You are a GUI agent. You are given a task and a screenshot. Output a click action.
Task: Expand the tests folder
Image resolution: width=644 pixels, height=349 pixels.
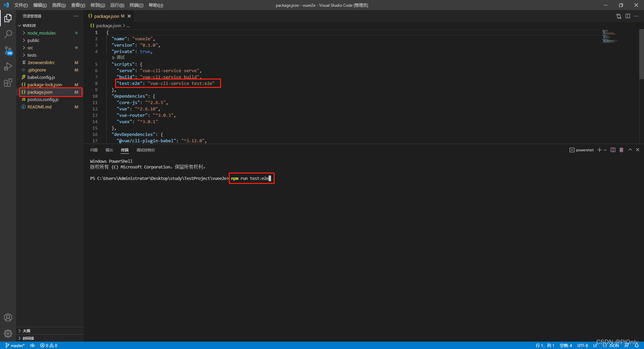[x=50, y=55]
